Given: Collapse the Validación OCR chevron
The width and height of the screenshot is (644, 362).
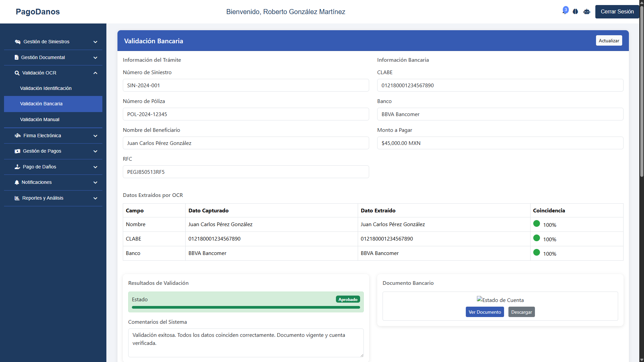Looking at the screenshot, I should (95, 73).
